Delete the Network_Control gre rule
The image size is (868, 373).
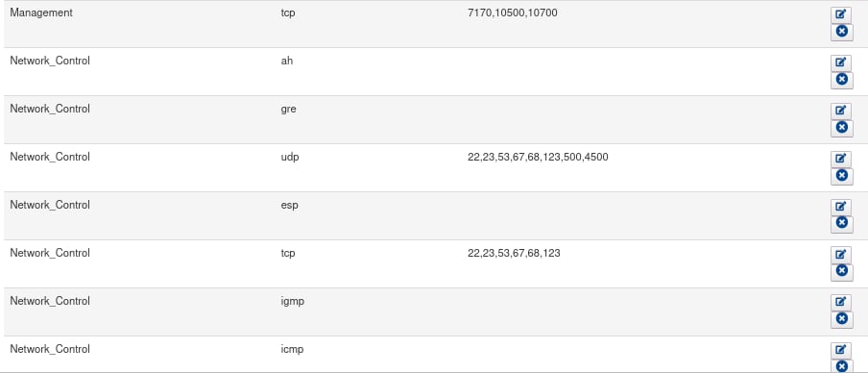(841, 128)
